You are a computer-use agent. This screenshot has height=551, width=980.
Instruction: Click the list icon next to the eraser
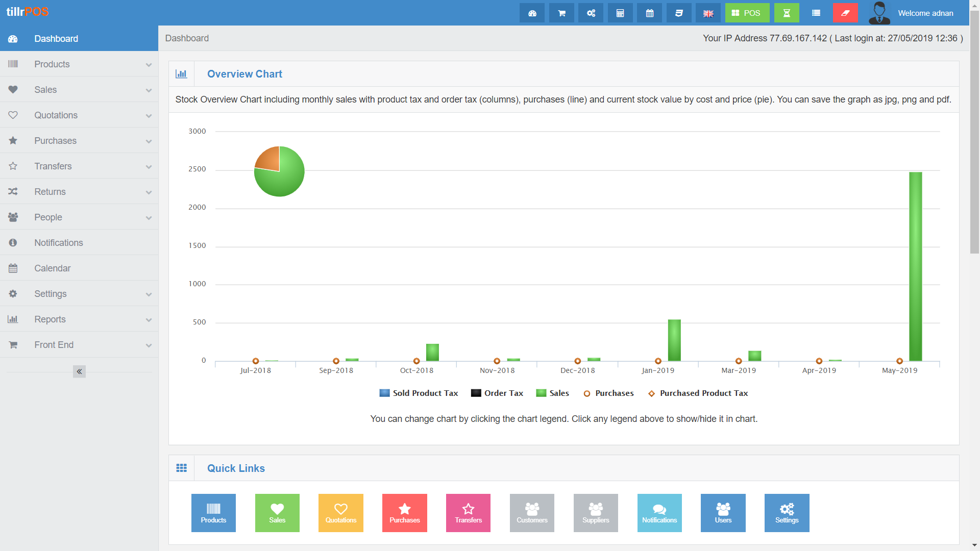816,13
